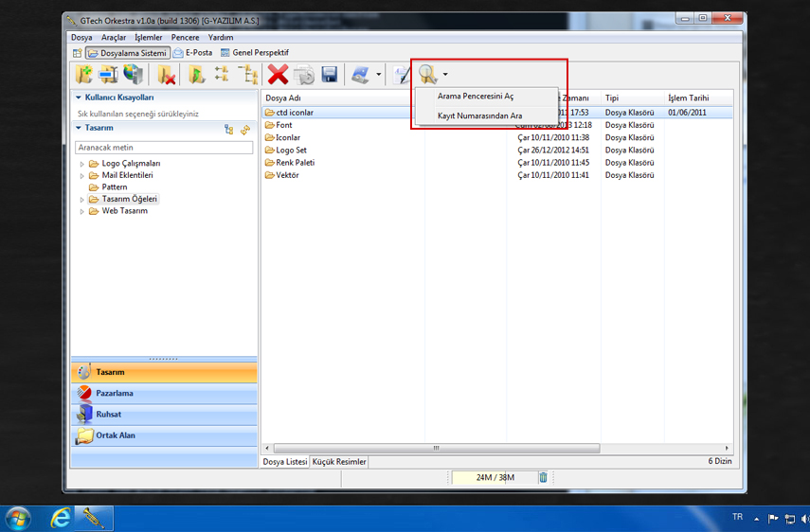Select the Vektör folder row
This screenshot has height=532, width=810.
click(x=497, y=175)
